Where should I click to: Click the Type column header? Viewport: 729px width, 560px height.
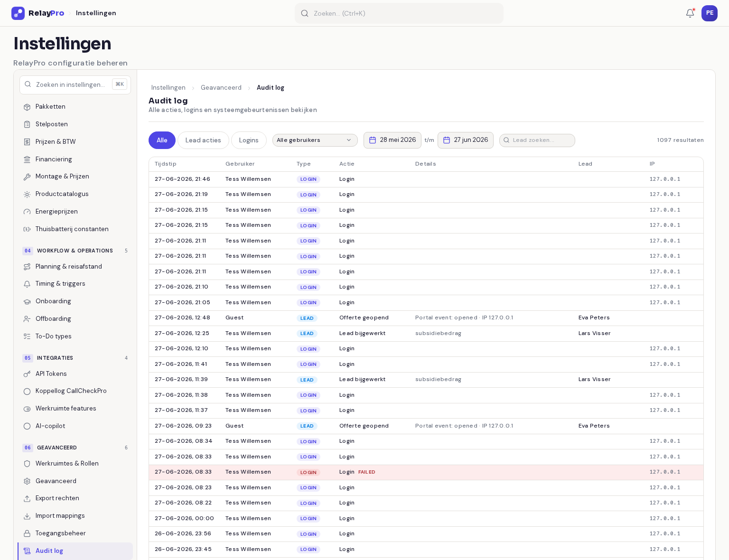(304, 164)
